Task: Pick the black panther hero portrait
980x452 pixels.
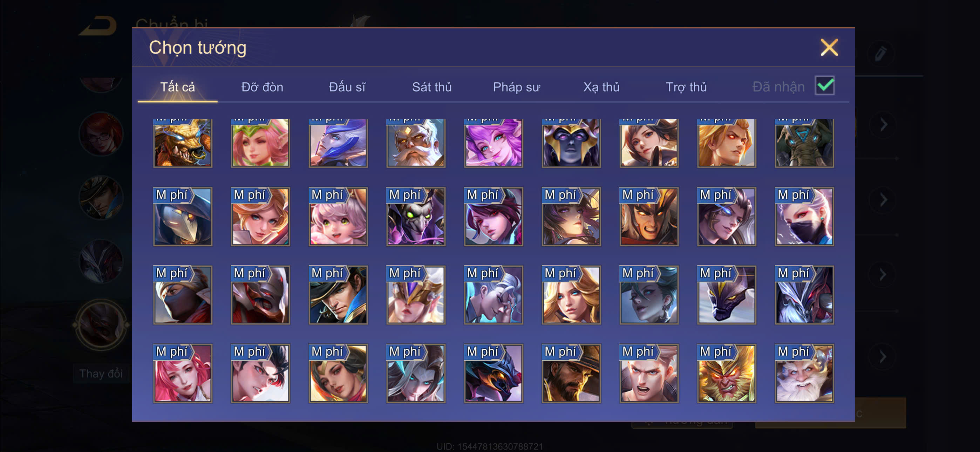Action: [x=726, y=295]
